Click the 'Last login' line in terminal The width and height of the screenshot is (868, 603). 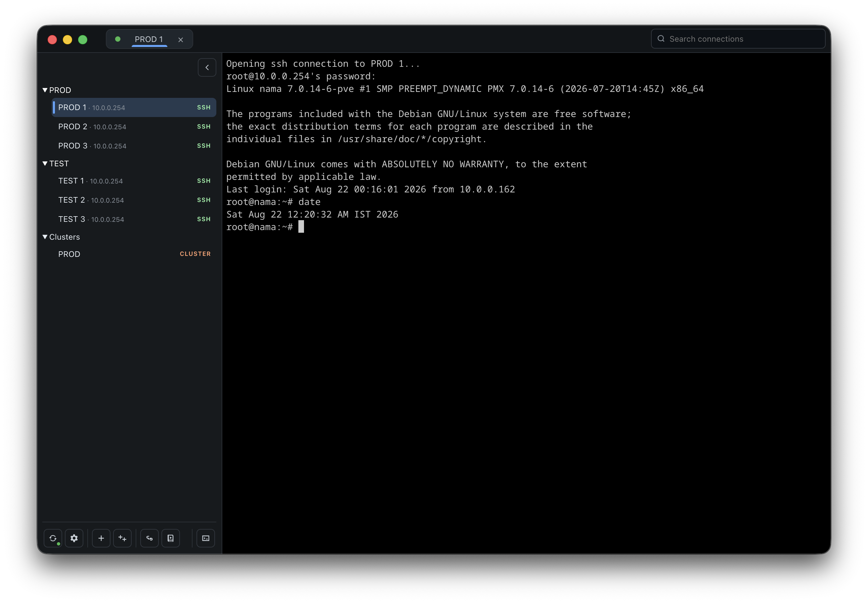pyautogui.click(x=370, y=189)
